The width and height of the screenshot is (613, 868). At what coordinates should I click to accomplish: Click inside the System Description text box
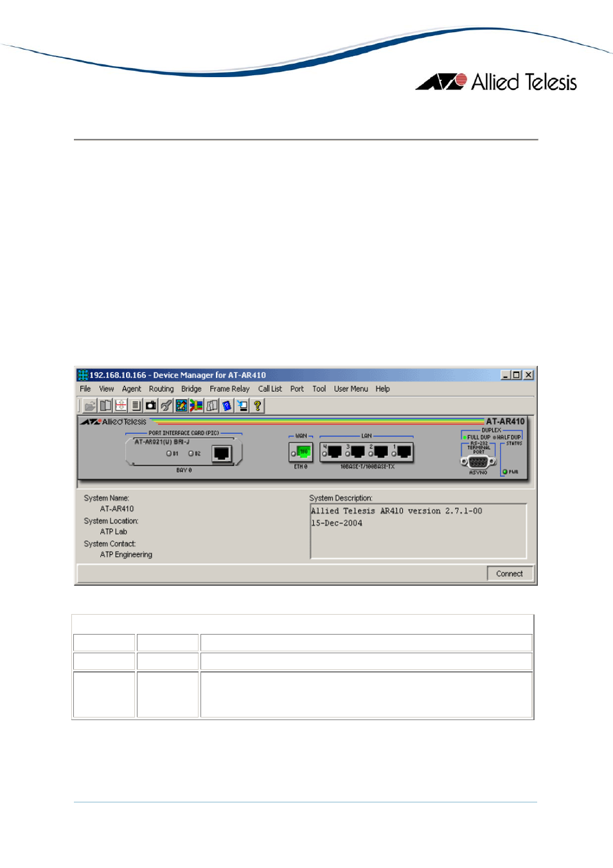pos(418,531)
